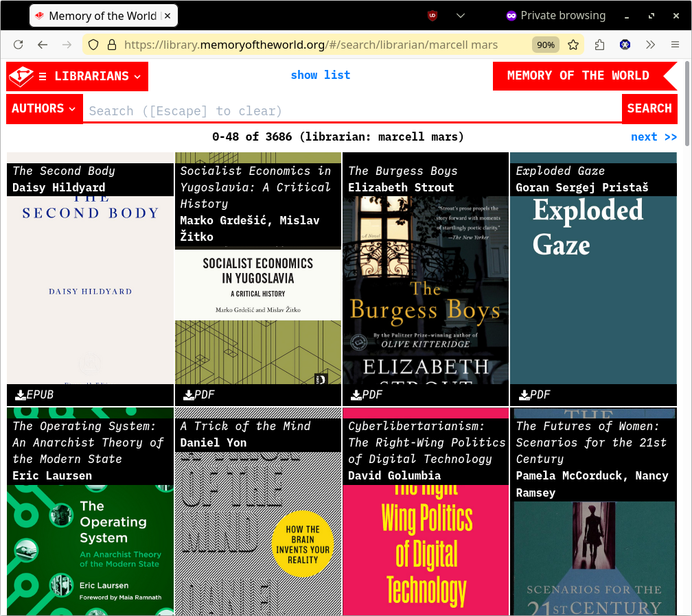The image size is (692, 616).
Task: Download The Burgess Boys PDF
Action: 367,394
